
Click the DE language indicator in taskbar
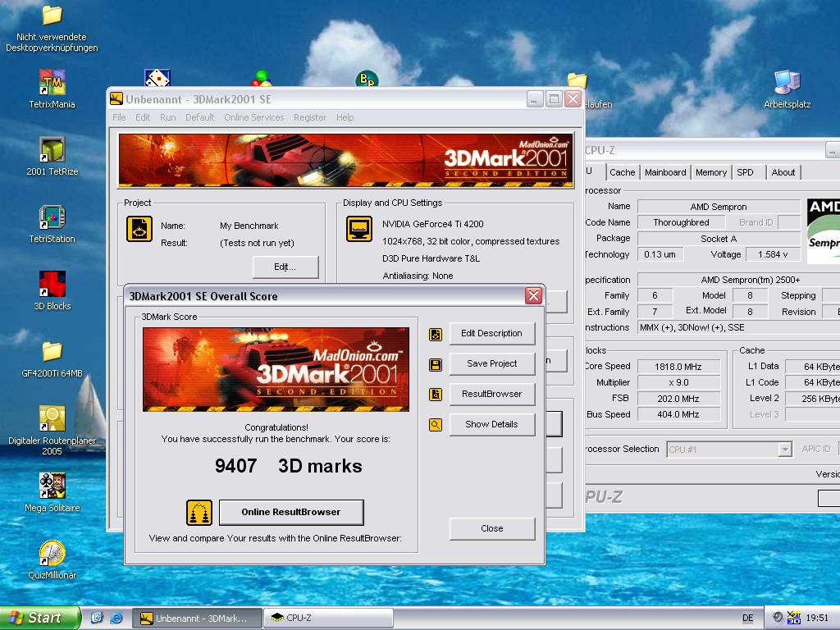[748, 618]
